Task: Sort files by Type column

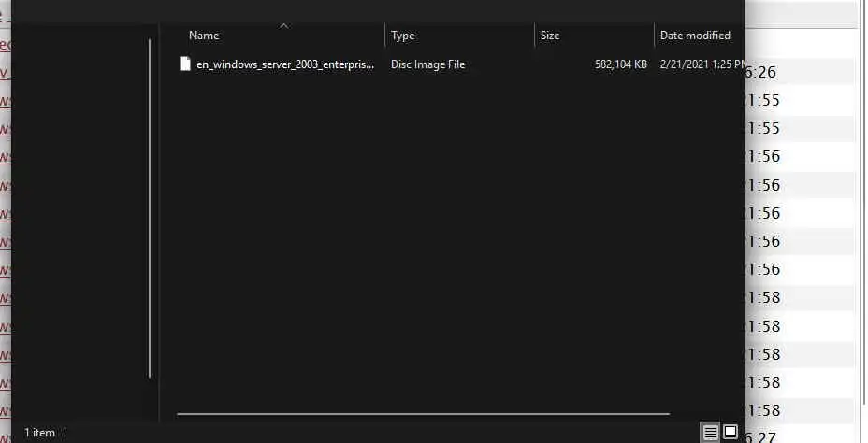Action: pyautogui.click(x=402, y=36)
